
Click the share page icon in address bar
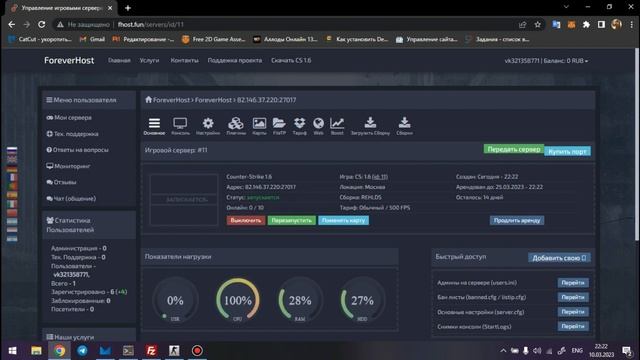522,24
